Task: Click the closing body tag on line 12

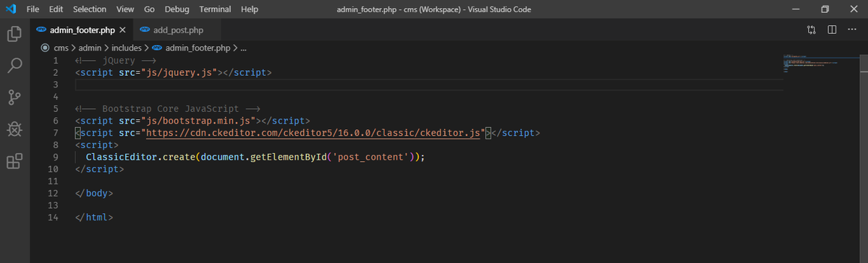Action: (94, 193)
